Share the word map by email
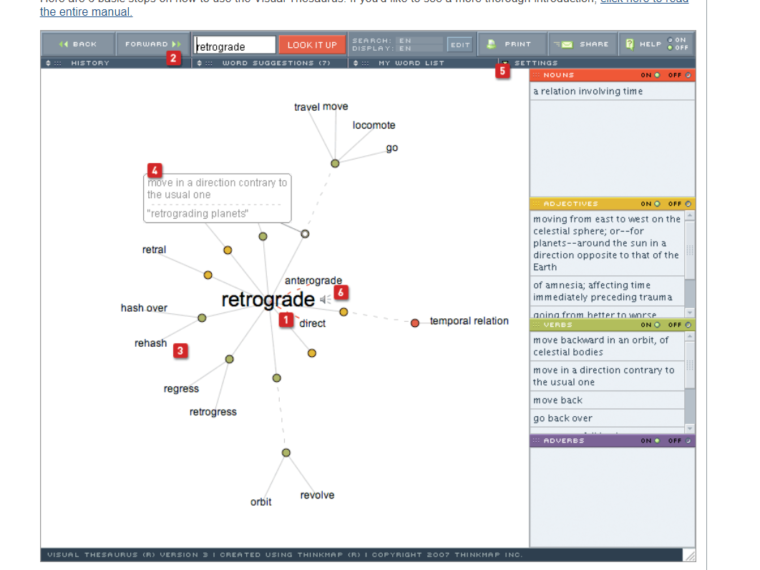 [x=583, y=44]
